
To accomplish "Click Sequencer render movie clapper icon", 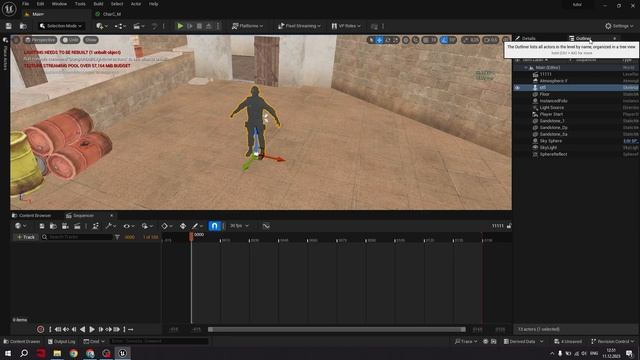I will click(x=77, y=226).
